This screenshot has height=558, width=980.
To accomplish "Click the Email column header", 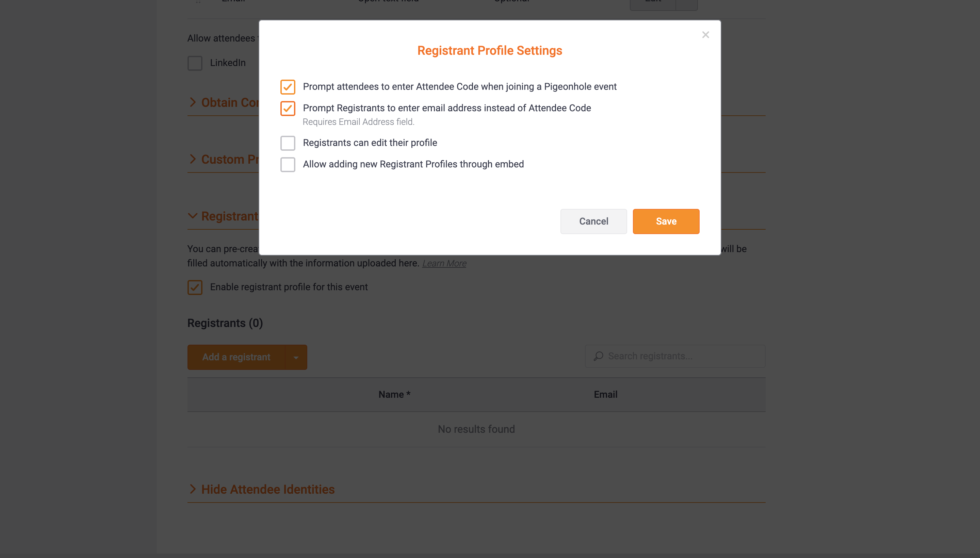I will pos(605,394).
